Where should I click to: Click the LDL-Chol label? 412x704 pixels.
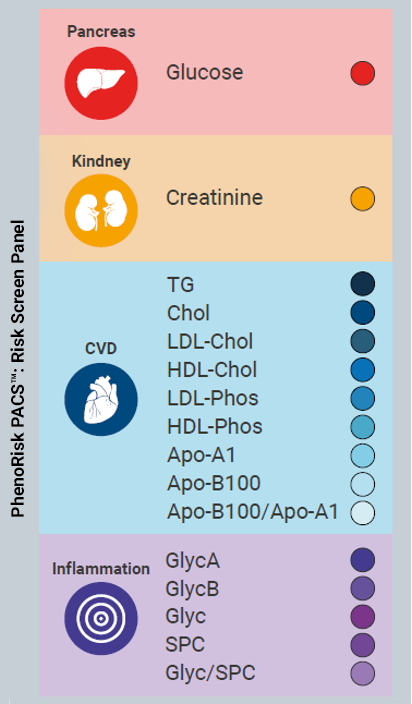click(x=210, y=341)
